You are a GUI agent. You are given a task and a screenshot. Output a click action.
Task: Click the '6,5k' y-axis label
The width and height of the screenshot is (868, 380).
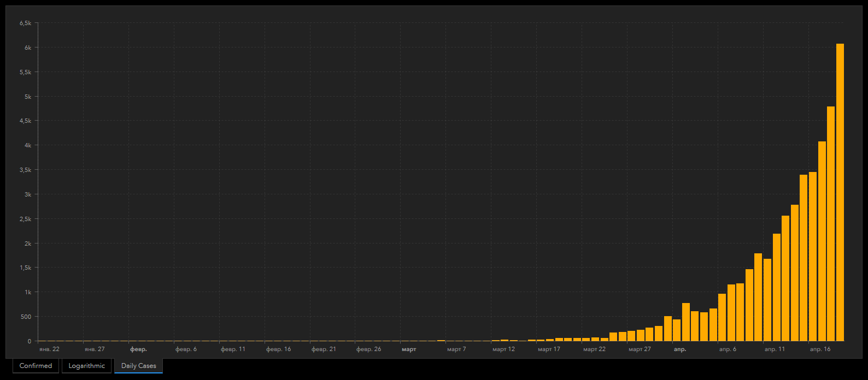pyautogui.click(x=25, y=23)
